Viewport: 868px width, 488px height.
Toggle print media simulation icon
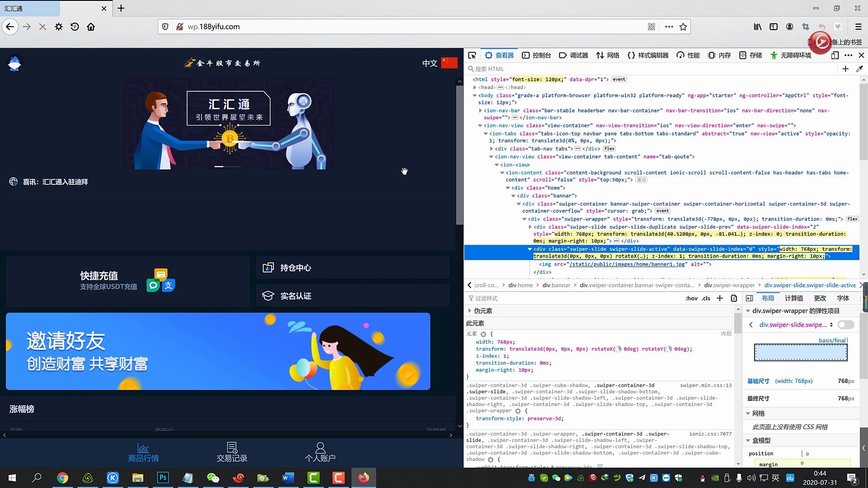point(734,298)
